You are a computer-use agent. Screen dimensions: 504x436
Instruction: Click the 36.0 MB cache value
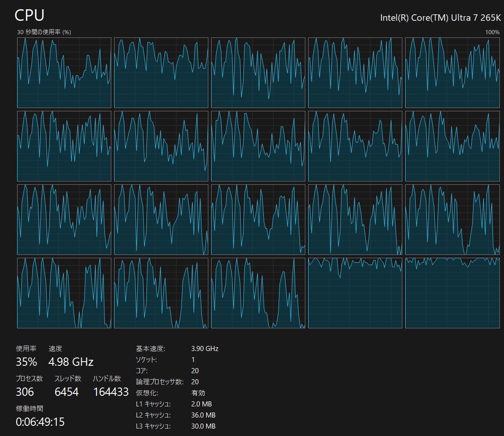[203, 415]
